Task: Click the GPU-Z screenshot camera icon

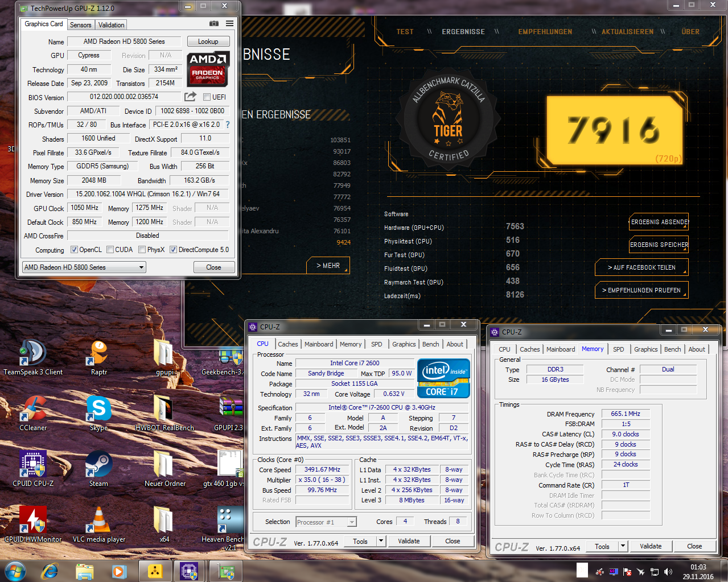Action: click(x=213, y=23)
